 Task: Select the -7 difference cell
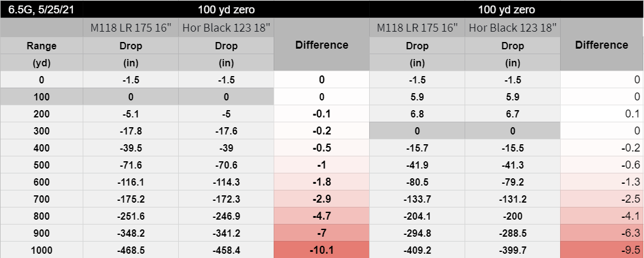click(322, 233)
